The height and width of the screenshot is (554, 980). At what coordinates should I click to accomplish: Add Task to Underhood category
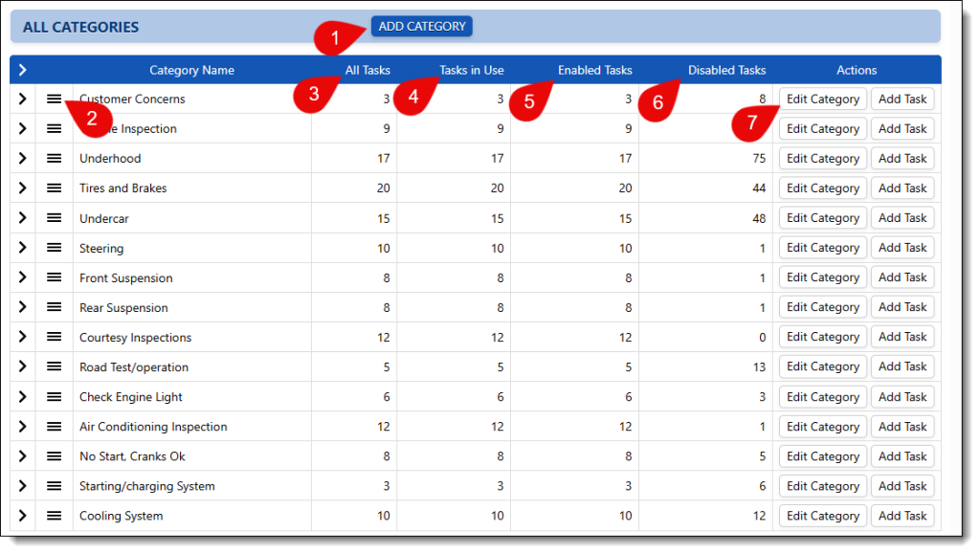[902, 158]
